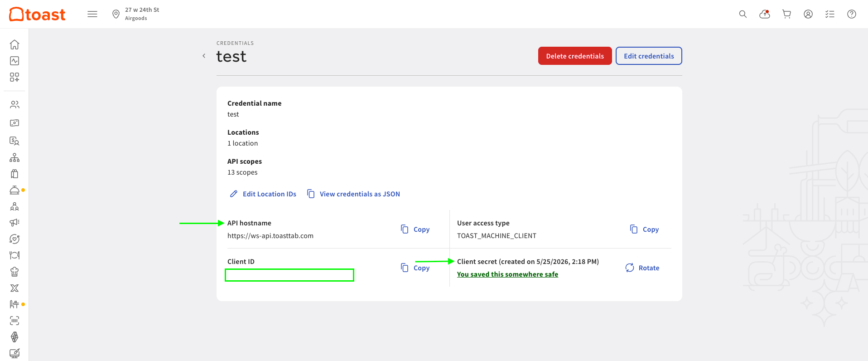This screenshot has width=868, height=361.
Task: Go back using the chevron beside test
Action: click(x=204, y=56)
